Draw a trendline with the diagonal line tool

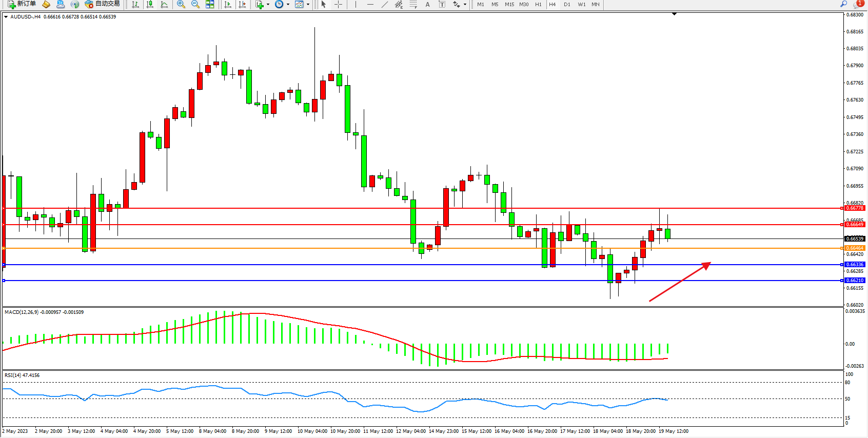[385, 4]
